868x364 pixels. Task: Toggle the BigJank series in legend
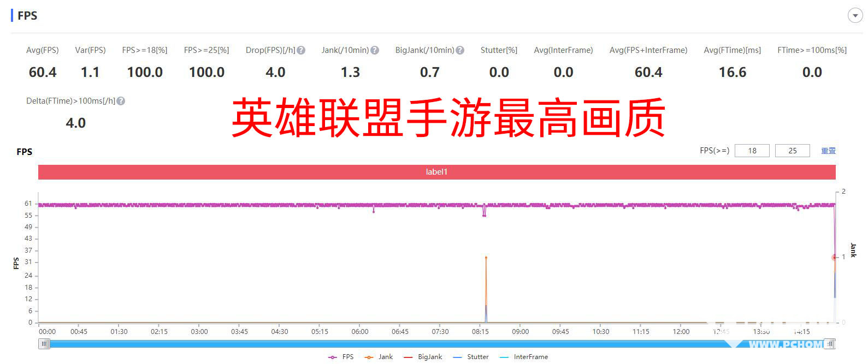click(423, 357)
